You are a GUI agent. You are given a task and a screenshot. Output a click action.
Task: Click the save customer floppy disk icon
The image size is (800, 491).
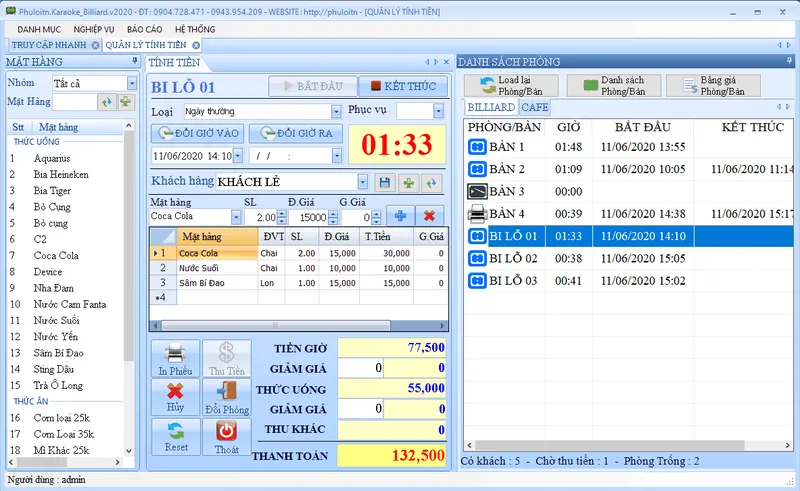pyautogui.click(x=385, y=183)
